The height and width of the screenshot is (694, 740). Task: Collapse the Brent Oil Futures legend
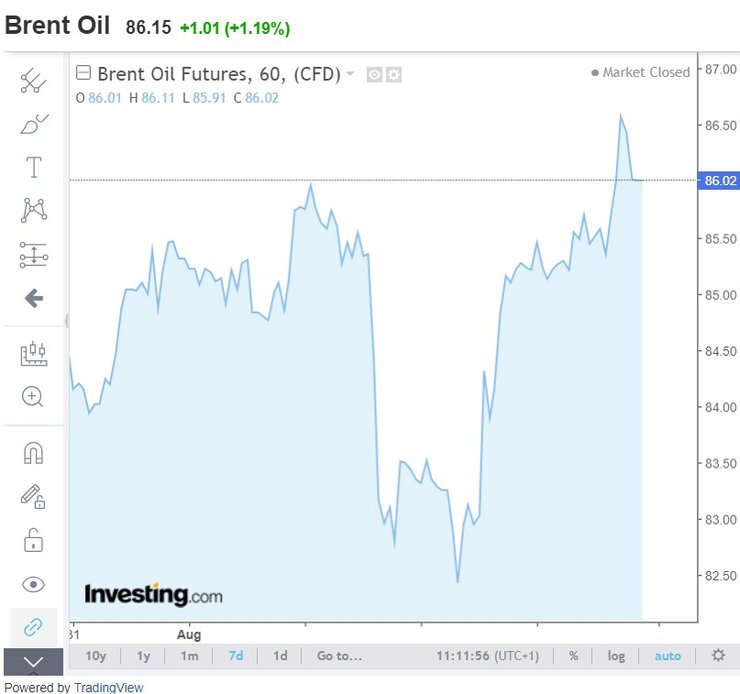(x=84, y=73)
